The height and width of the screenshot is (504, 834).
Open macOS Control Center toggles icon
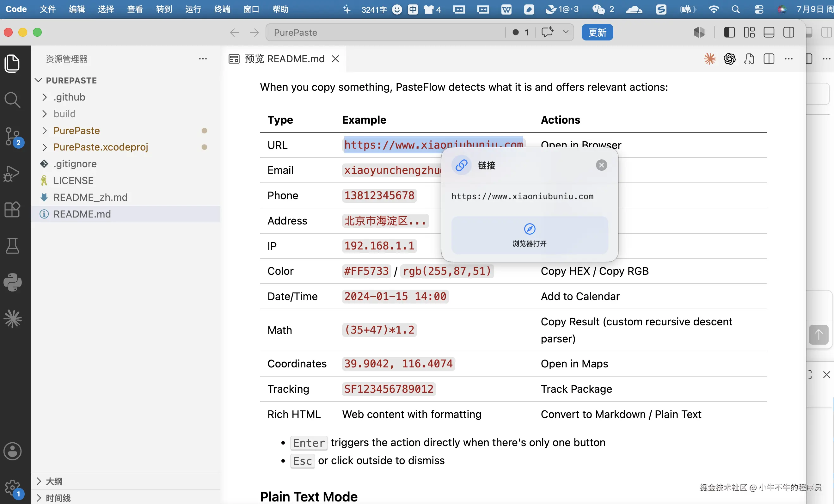pos(759,9)
